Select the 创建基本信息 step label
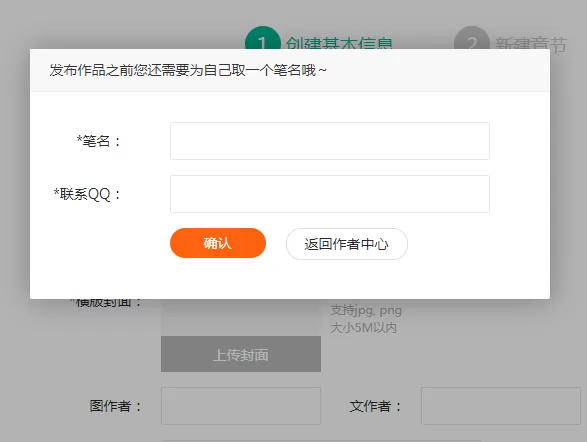Screen dimensions: 587x442 tap(339, 43)
